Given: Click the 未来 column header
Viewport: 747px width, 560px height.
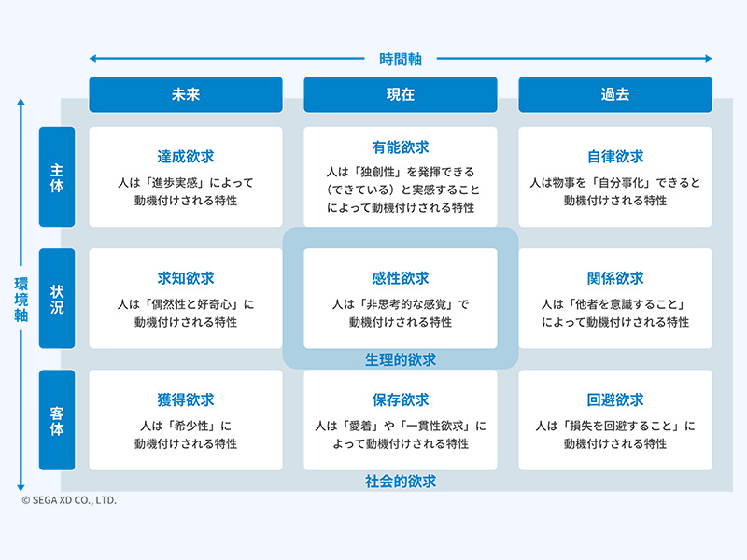Looking at the screenshot, I should click(186, 94).
